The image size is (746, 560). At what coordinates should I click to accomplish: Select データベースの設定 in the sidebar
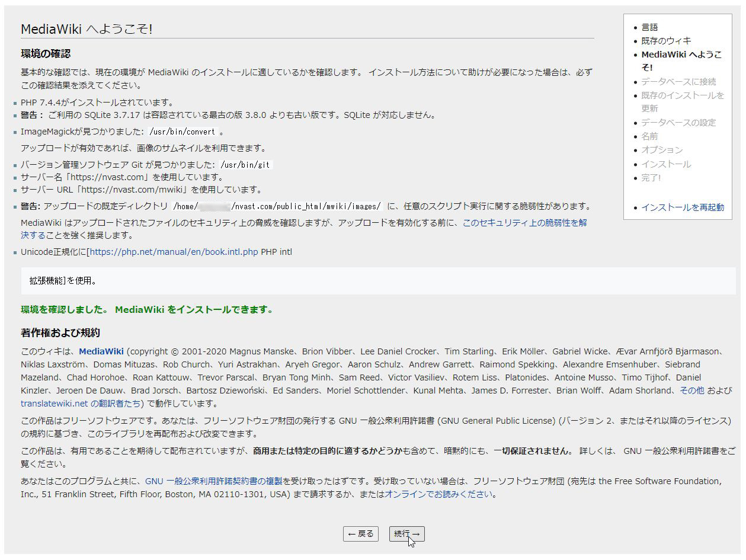678,123
